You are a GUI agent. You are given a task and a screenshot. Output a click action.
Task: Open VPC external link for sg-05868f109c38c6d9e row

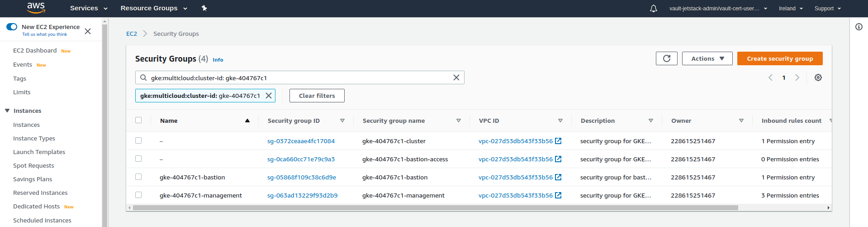click(558, 177)
